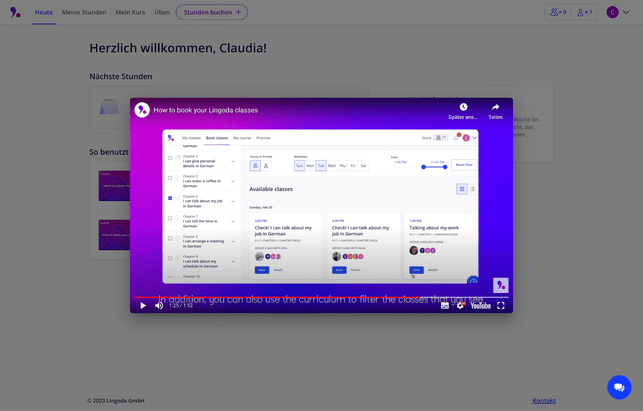Click the Lingoda logo in navbar
This screenshot has height=411, width=643.
15,12
